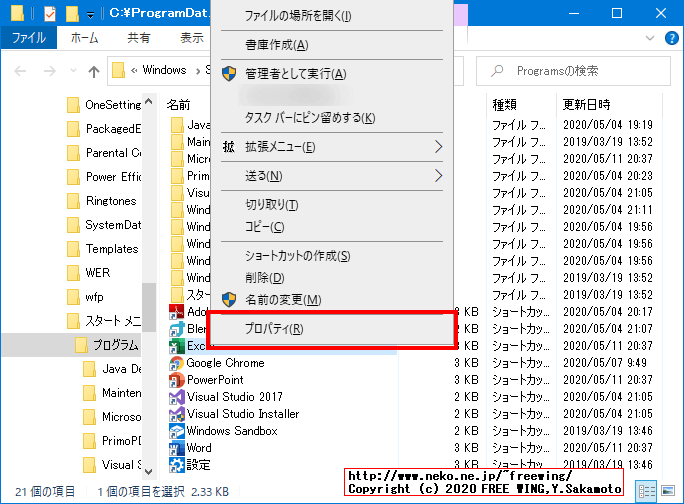Open Explorer help question mark icon
684x504 pixels.
(671, 38)
